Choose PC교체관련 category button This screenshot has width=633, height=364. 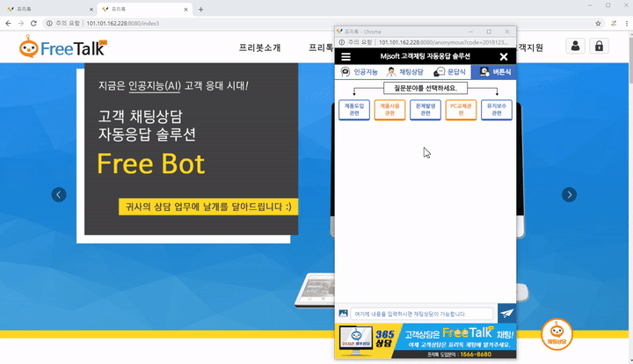pyautogui.click(x=461, y=110)
